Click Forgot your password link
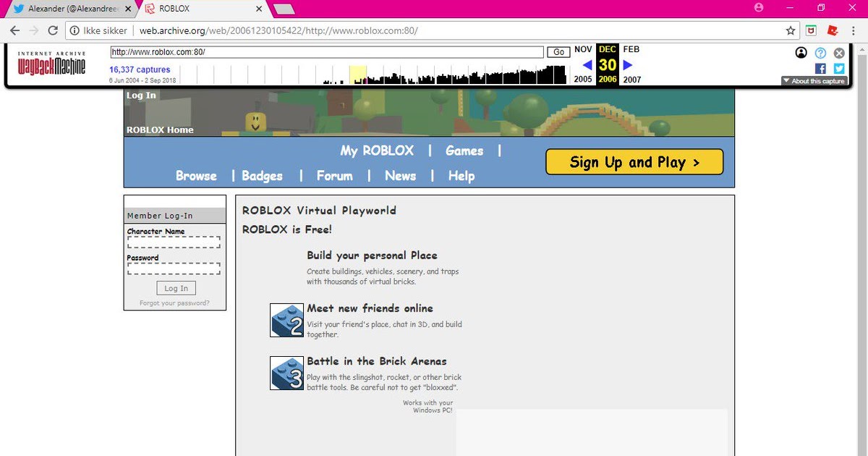The width and height of the screenshot is (868, 456). (x=174, y=303)
